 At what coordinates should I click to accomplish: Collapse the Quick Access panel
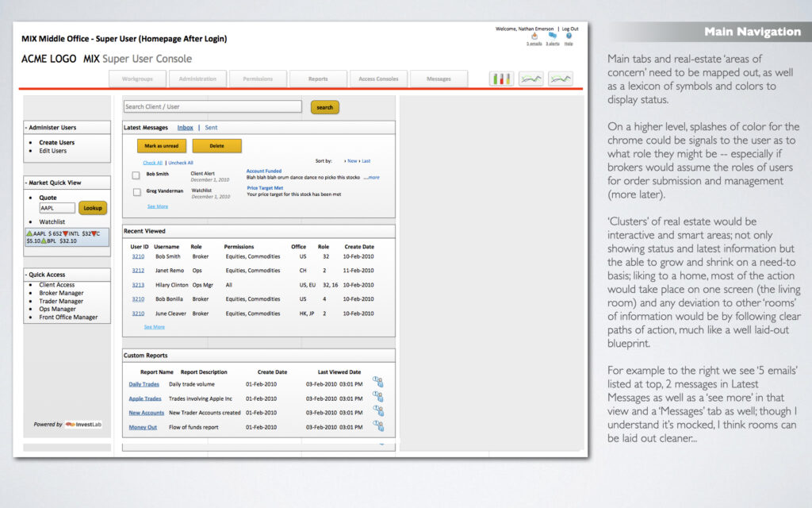(x=26, y=275)
